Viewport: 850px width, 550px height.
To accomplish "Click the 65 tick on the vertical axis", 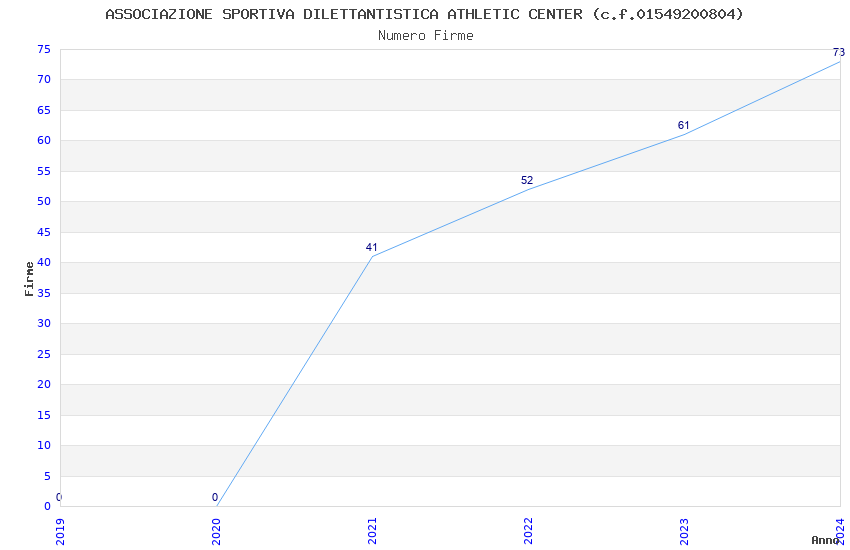I will coord(43,110).
